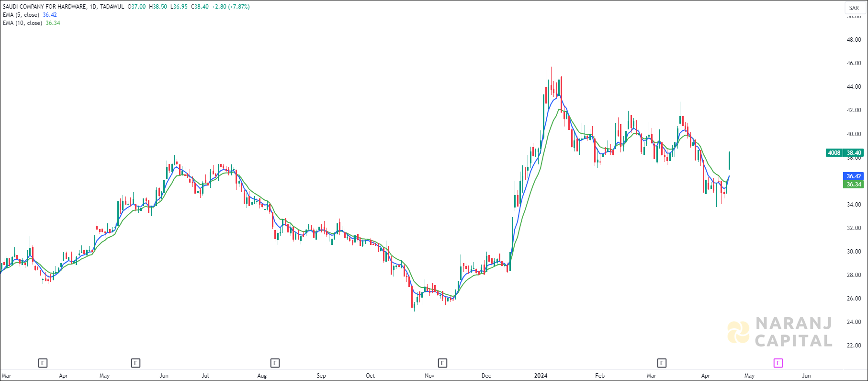Click the 4008 ticker code label
The height and width of the screenshot is (381, 868).
pyautogui.click(x=834, y=153)
